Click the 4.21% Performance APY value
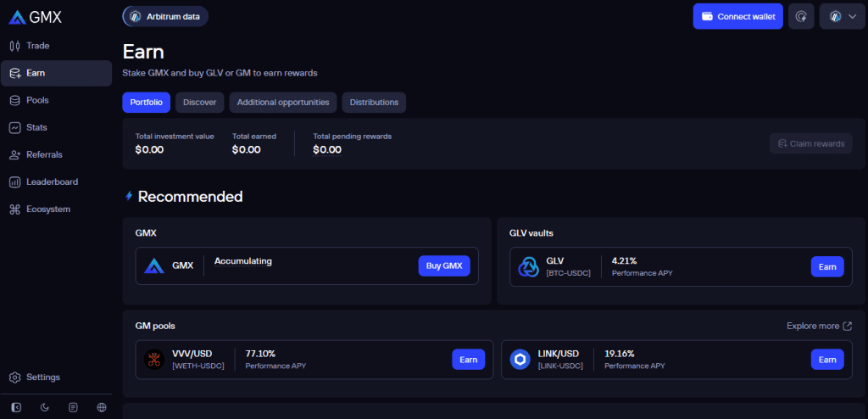 click(625, 260)
